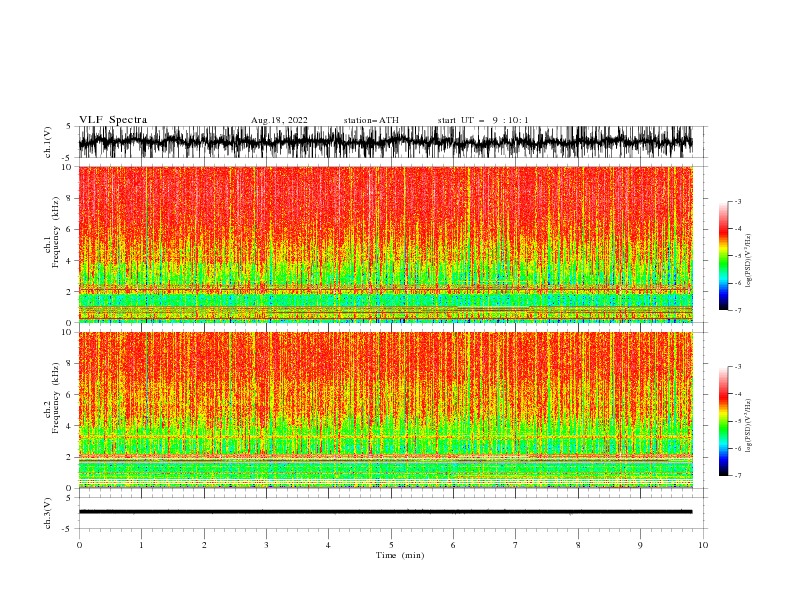The width and height of the screenshot is (792, 612).
Task: Click the "ch.1(V)" waveform axis label
Action: pos(48,142)
